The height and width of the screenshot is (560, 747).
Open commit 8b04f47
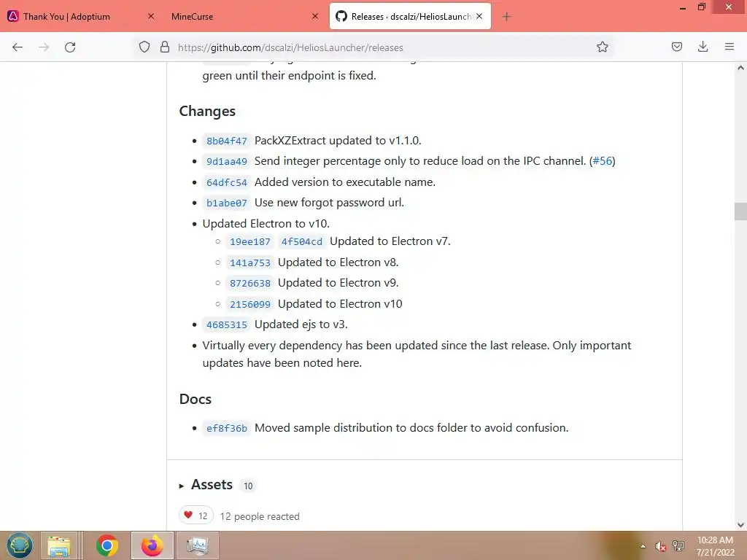227,141
